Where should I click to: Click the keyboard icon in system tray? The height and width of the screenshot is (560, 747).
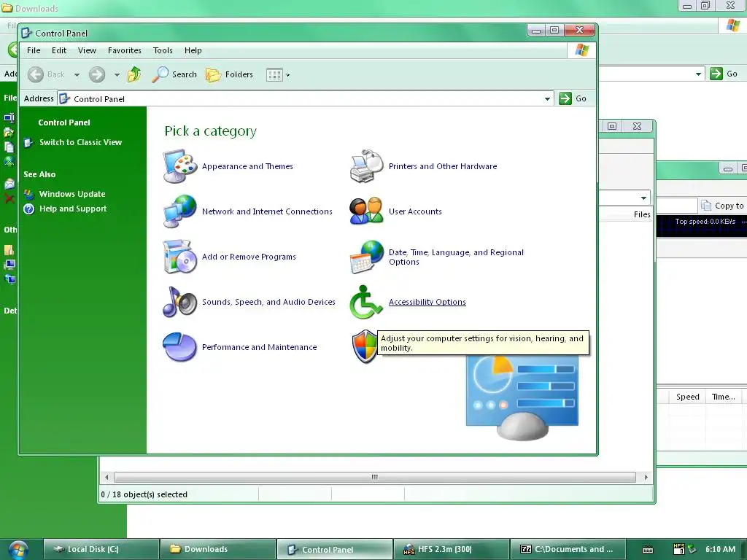pyautogui.click(x=648, y=550)
